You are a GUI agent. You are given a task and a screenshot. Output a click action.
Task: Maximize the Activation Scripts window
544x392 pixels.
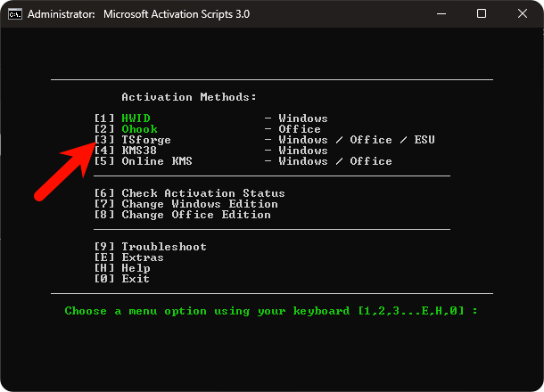point(482,14)
